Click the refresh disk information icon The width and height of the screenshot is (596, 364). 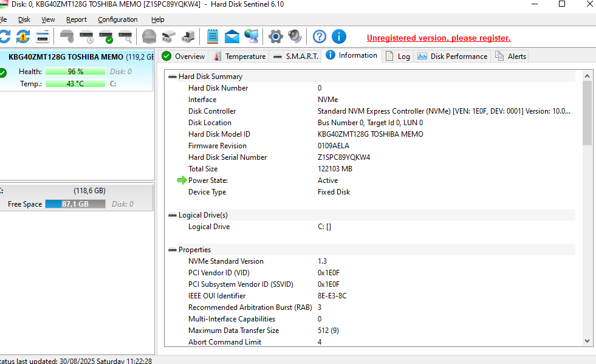[x=4, y=36]
